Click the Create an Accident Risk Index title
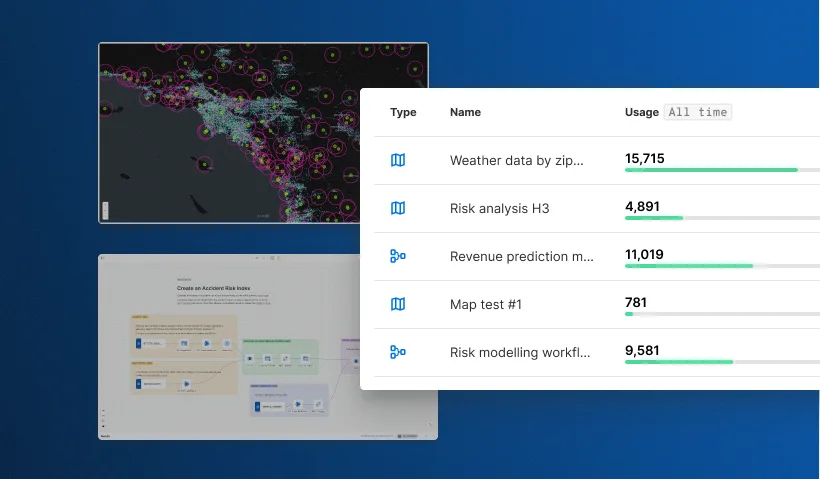Image resolution: width=820 pixels, height=479 pixels. click(213, 288)
